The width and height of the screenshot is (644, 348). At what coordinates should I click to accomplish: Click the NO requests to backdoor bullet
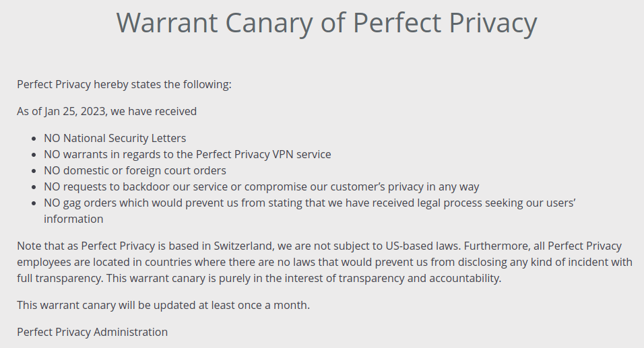(x=261, y=186)
